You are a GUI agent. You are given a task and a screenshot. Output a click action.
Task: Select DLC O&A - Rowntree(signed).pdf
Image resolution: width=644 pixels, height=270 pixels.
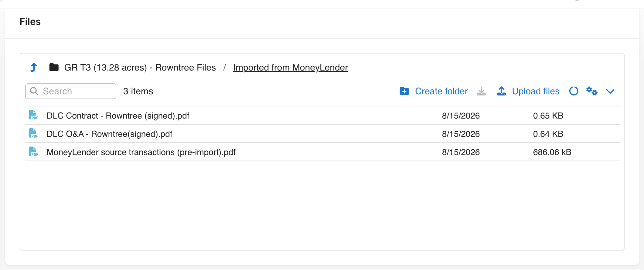pyautogui.click(x=109, y=134)
